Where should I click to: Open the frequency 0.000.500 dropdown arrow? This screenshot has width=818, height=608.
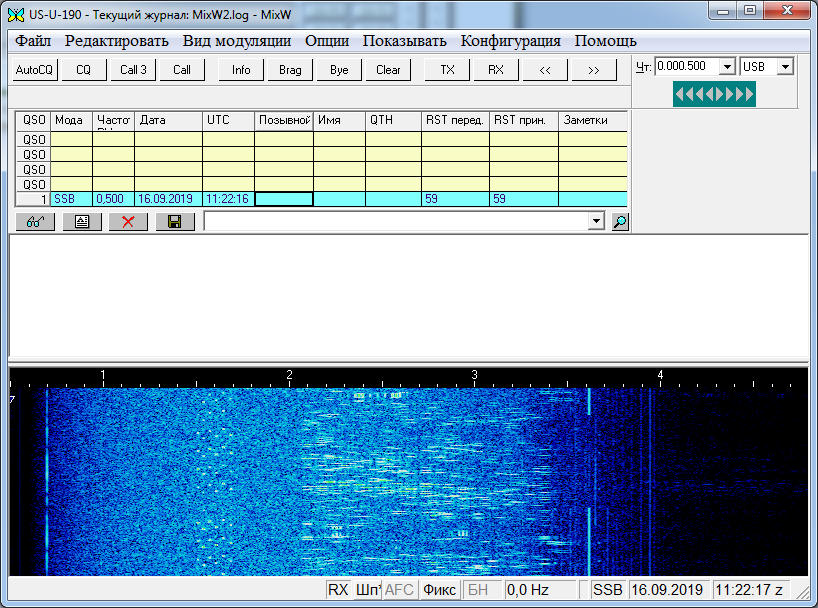[727, 67]
